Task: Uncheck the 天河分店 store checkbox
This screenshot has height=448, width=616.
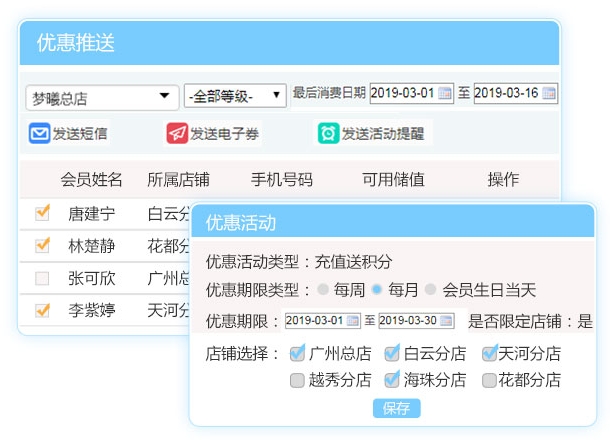Action: pyautogui.click(x=490, y=353)
